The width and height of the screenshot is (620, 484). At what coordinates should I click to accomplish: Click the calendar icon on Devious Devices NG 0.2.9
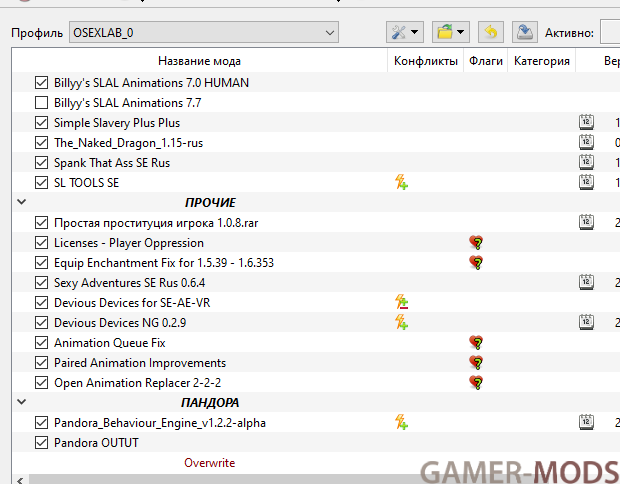tap(586, 322)
